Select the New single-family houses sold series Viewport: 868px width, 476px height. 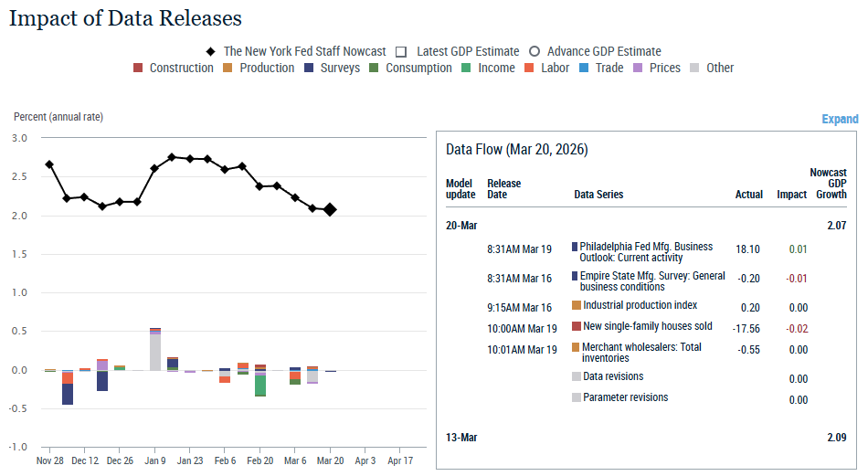click(x=647, y=326)
